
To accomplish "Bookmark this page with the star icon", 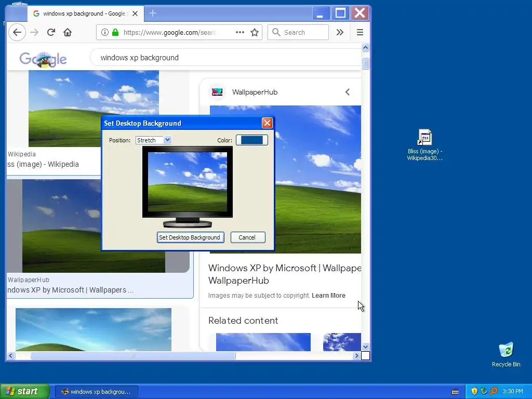I will click(x=255, y=32).
